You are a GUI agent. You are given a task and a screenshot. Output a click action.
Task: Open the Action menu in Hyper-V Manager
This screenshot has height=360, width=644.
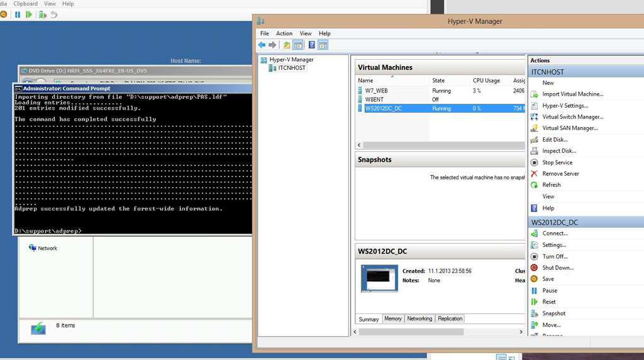click(x=284, y=33)
